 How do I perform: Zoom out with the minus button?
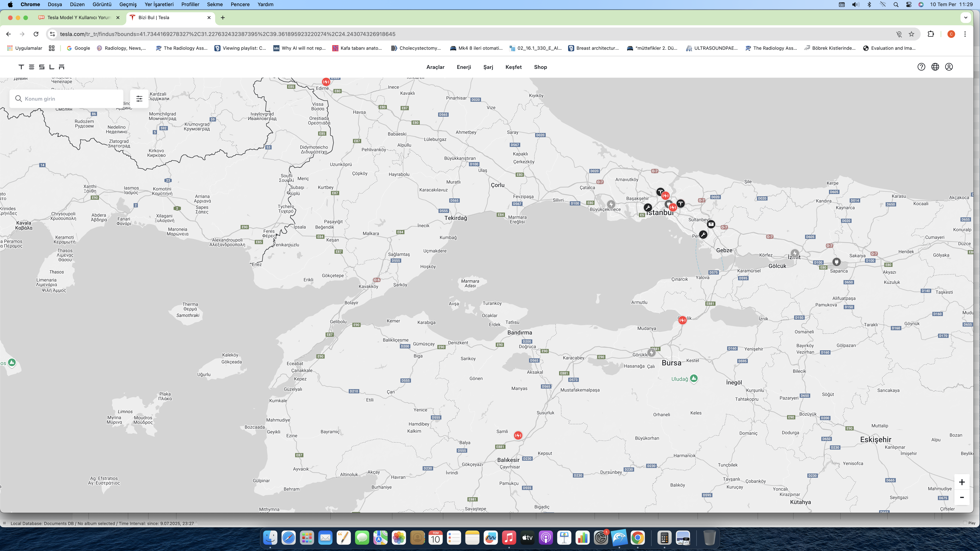pos(962,497)
